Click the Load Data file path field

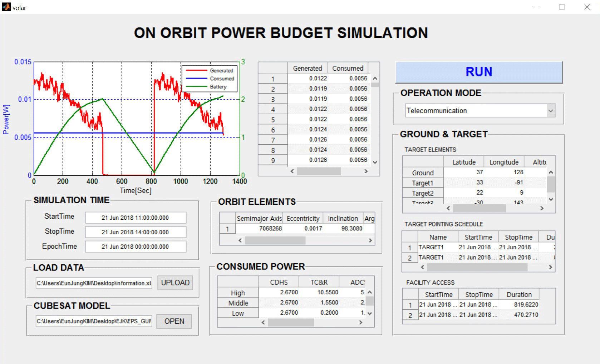[94, 283]
